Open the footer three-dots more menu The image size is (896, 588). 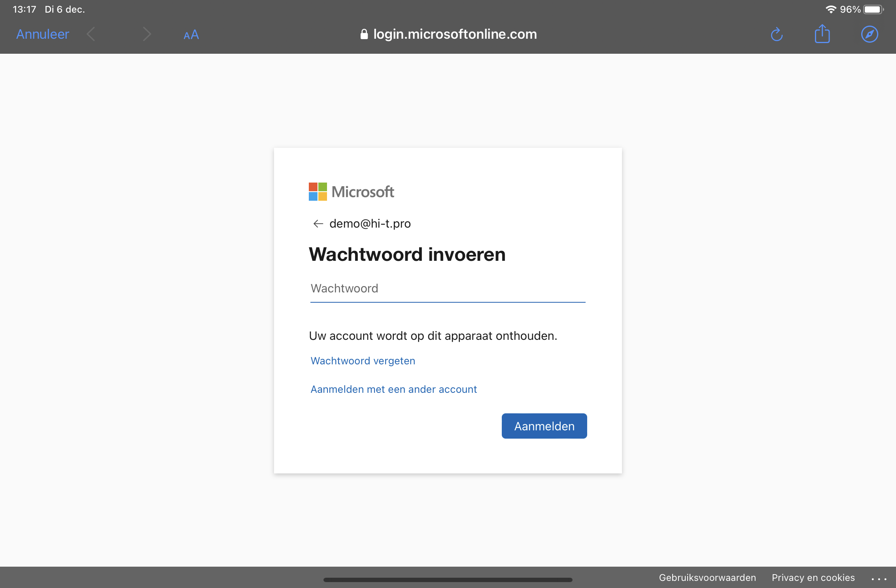[879, 579]
